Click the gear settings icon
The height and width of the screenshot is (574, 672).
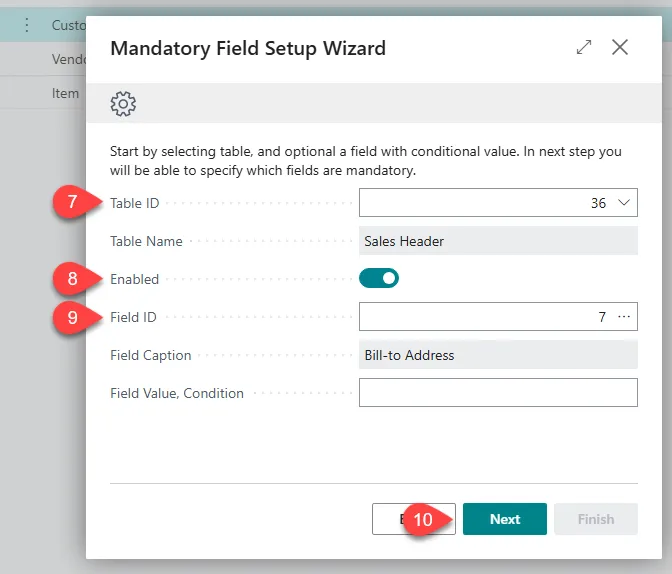tap(123, 103)
